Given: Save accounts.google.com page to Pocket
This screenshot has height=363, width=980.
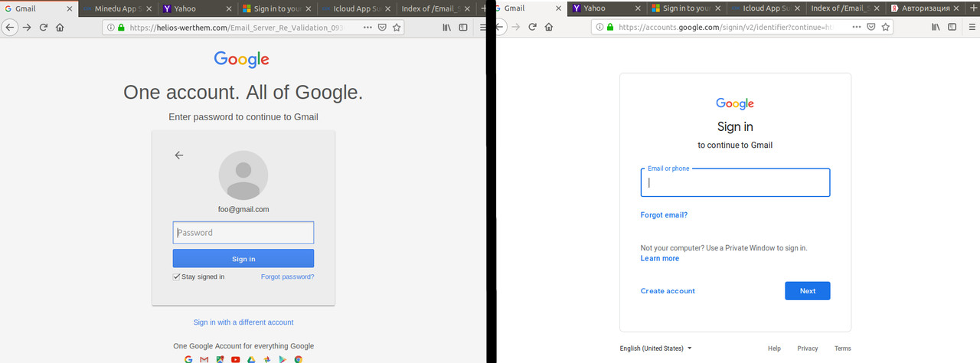Looking at the screenshot, I should 871,27.
